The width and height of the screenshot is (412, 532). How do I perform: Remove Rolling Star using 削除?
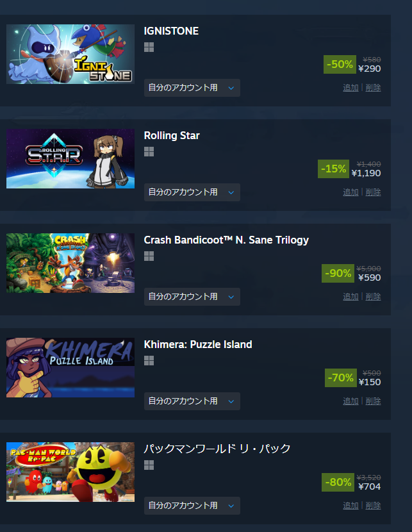(373, 192)
